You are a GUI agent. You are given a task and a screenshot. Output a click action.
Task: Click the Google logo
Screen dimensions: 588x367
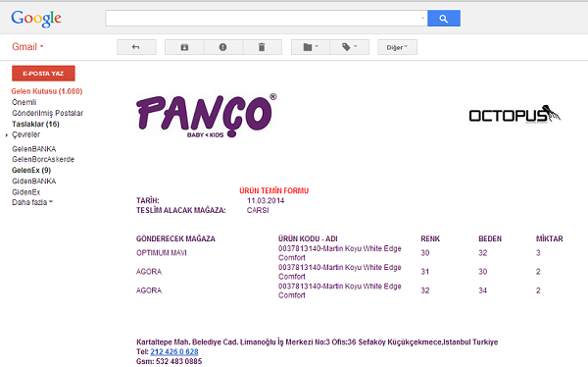tap(36, 19)
